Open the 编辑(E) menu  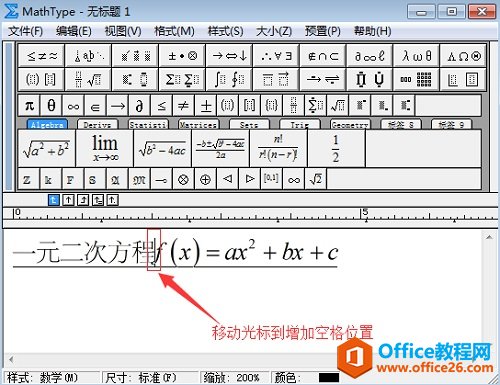(x=74, y=31)
